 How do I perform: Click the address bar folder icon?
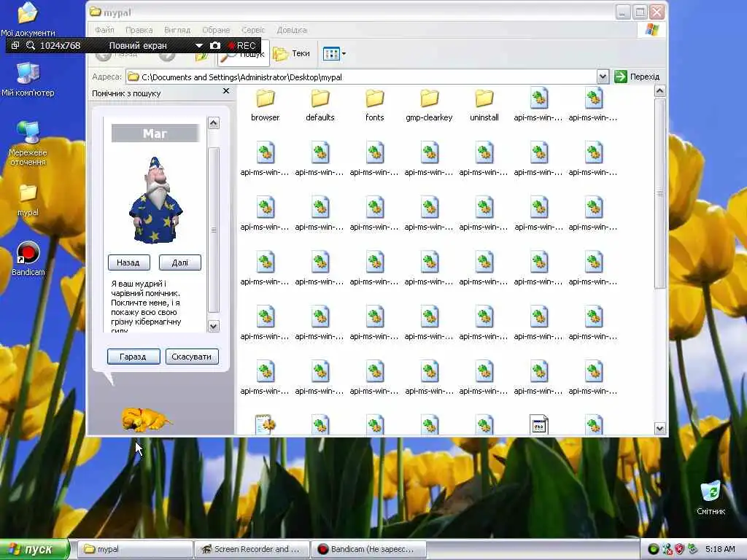(x=133, y=77)
